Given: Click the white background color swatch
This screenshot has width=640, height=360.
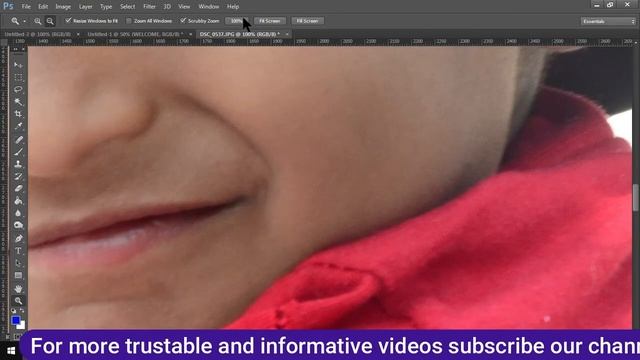Looking at the screenshot, I should 22,326.
